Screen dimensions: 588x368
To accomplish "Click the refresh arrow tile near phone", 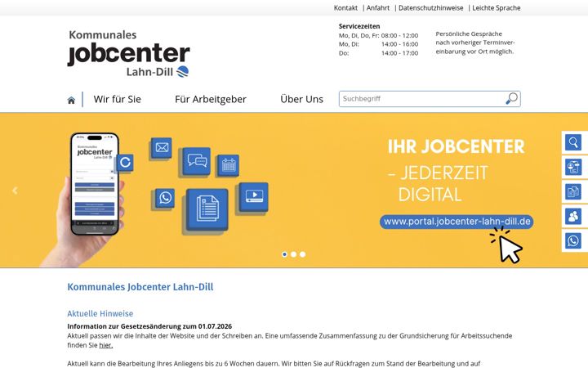I will [125, 163].
